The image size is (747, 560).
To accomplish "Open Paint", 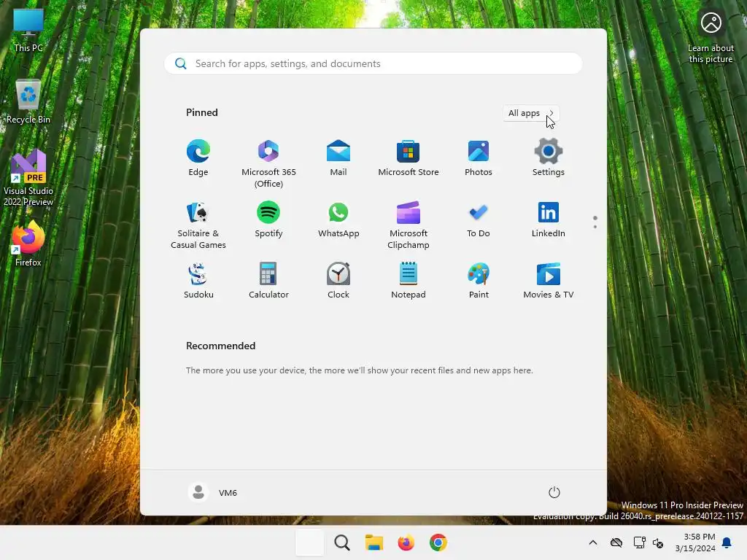I will tap(479, 281).
